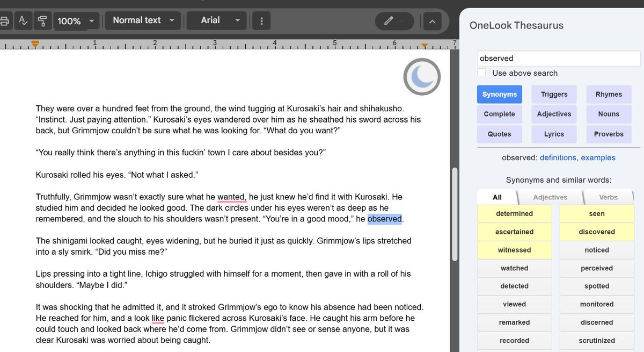Image resolution: width=644 pixels, height=352 pixels.
Task: Switch to the All results tab
Action: tap(497, 197)
